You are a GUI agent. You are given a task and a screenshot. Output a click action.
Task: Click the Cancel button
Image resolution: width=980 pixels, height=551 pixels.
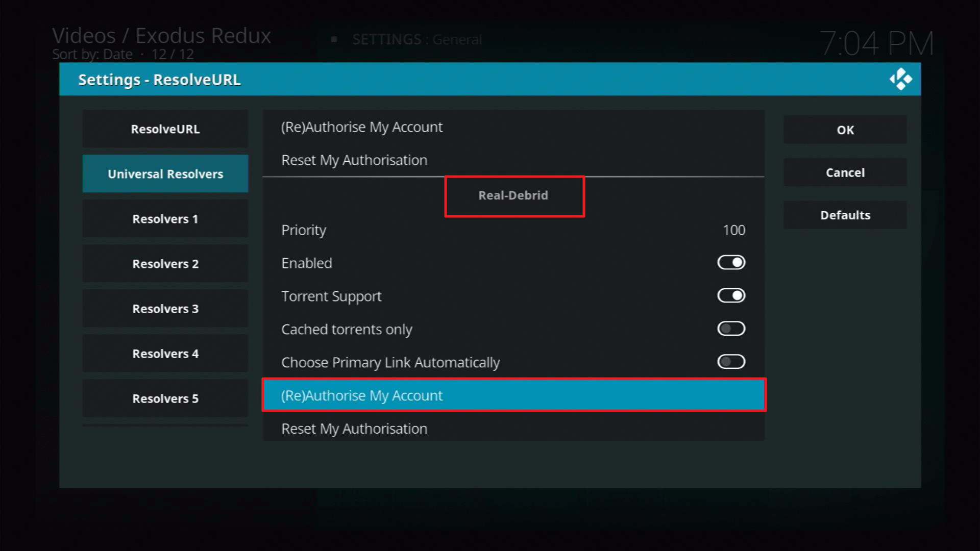pos(845,172)
